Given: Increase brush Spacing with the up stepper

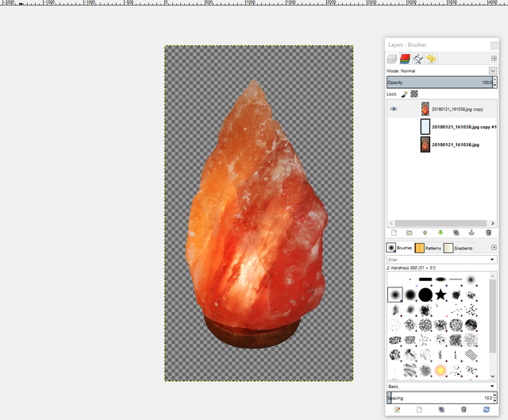Looking at the screenshot, I should tap(495, 395).
